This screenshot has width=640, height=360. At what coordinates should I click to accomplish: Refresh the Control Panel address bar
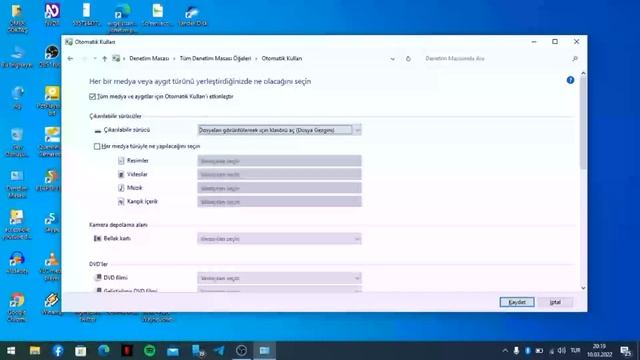408,59
